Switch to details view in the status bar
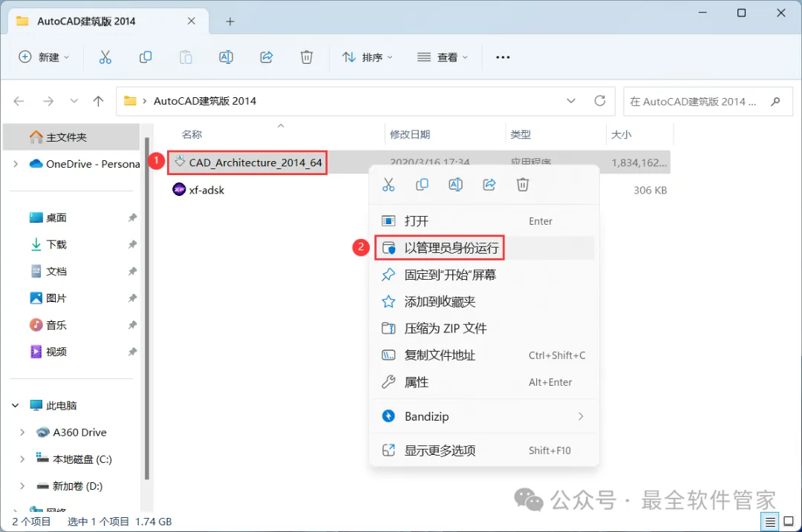Screen dimensions: 802x532 770,522
